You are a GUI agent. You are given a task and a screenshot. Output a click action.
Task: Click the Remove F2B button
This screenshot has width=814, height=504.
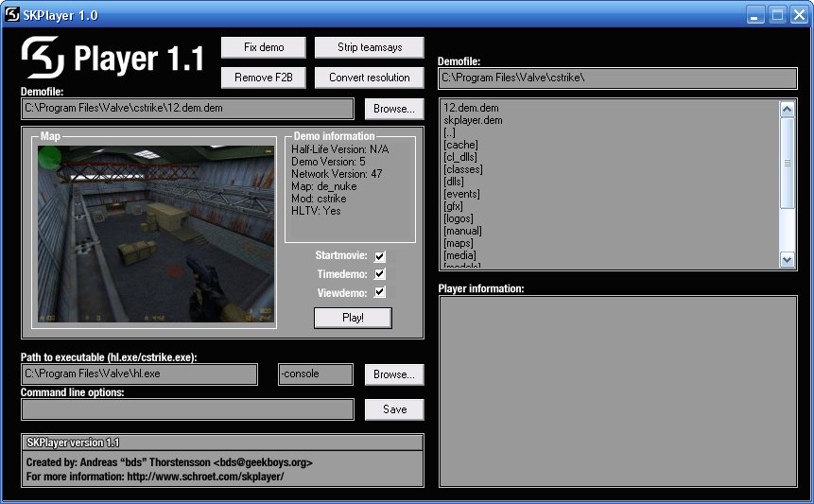point(264,78)
